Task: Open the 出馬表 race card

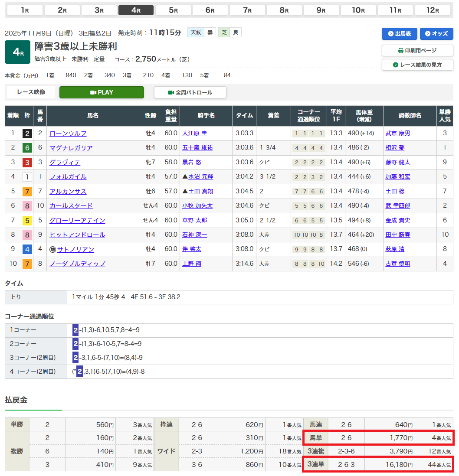Action: pos(399,34)
